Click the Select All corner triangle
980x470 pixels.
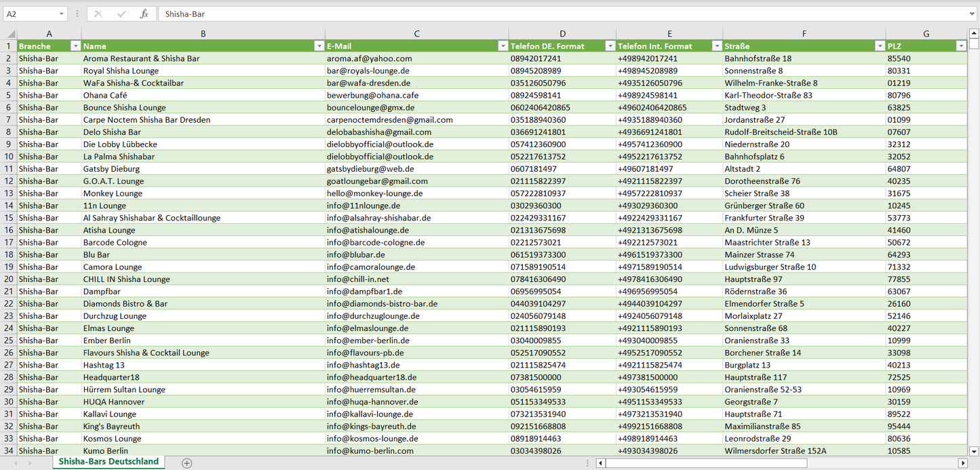tap(10, 34)
